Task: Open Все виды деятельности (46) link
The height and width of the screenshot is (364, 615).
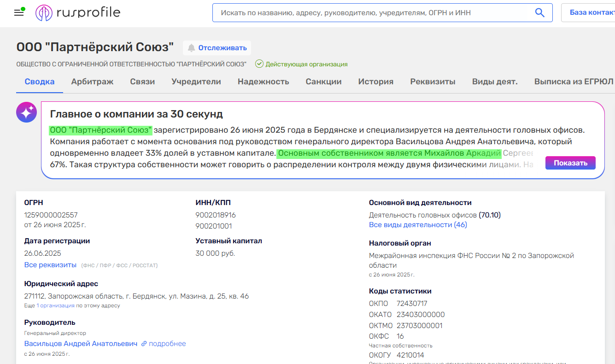Action: click(x=418, y=225)
